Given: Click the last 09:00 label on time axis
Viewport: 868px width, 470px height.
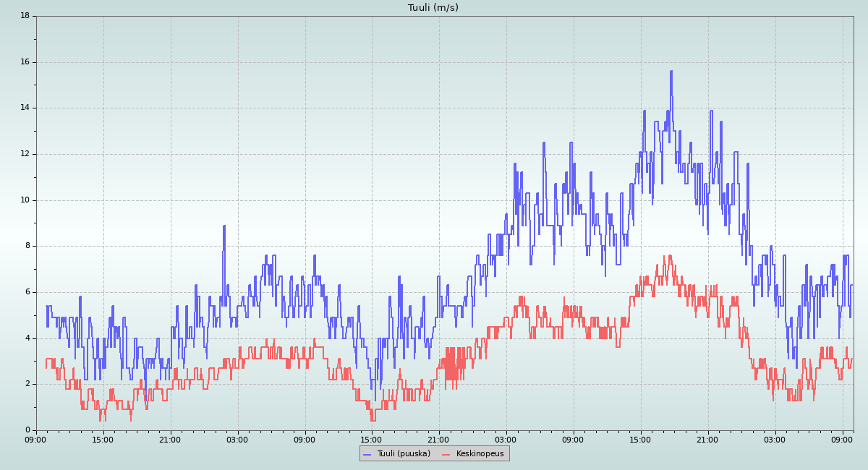Looking at the screenshot, I should 842,439.
